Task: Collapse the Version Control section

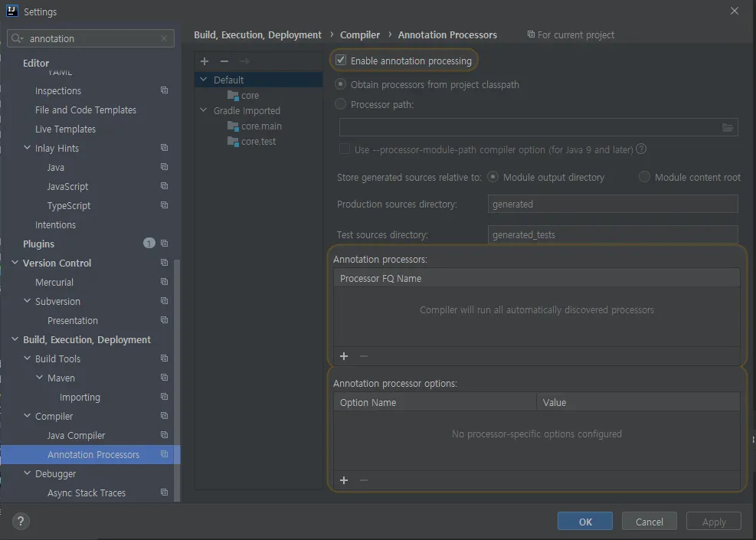Action: [15, 263]
